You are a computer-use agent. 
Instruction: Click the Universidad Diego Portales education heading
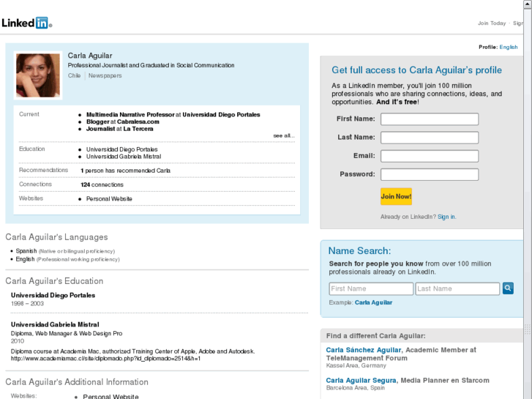pyautogui.click(x=53, y=295)
